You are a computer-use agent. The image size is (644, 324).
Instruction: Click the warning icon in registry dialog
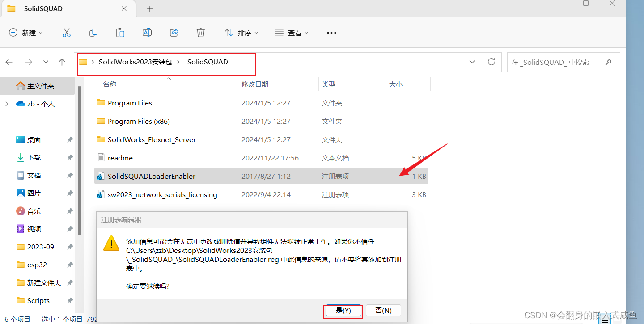[111, 243]
